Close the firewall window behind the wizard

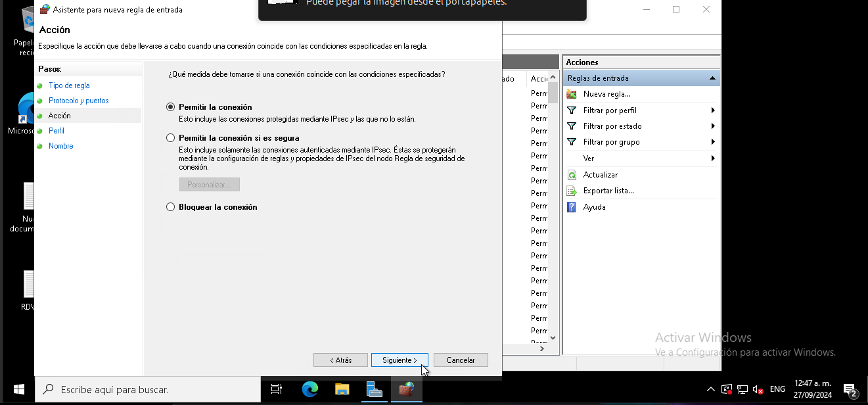click(706, 9)
